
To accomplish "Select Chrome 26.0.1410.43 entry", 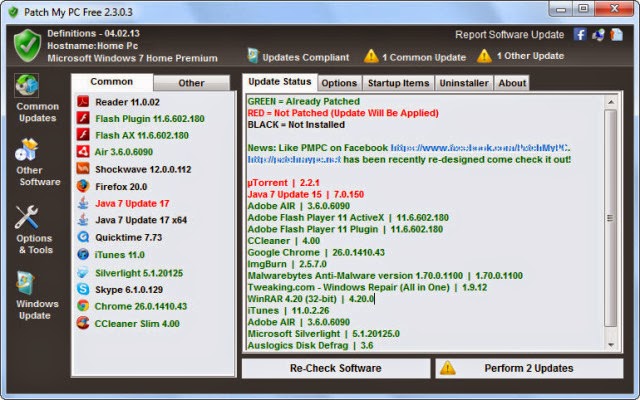I will (140, 306).
